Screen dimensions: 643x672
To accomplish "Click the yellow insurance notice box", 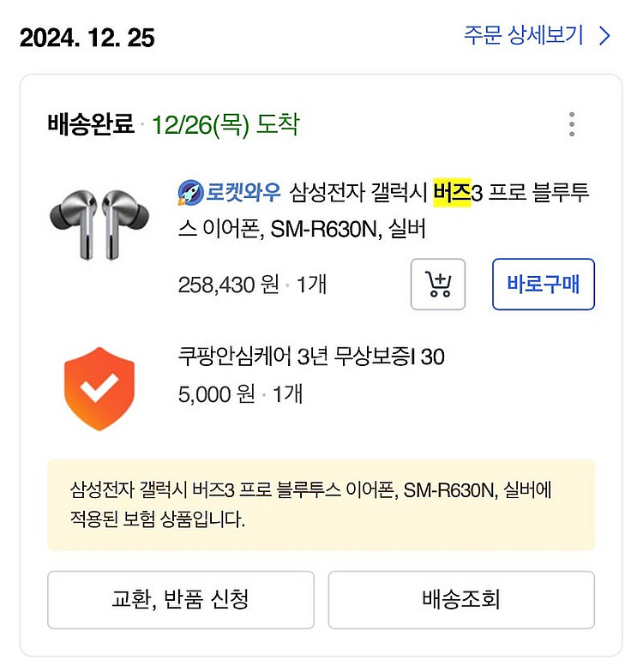I will coord(321,505).
